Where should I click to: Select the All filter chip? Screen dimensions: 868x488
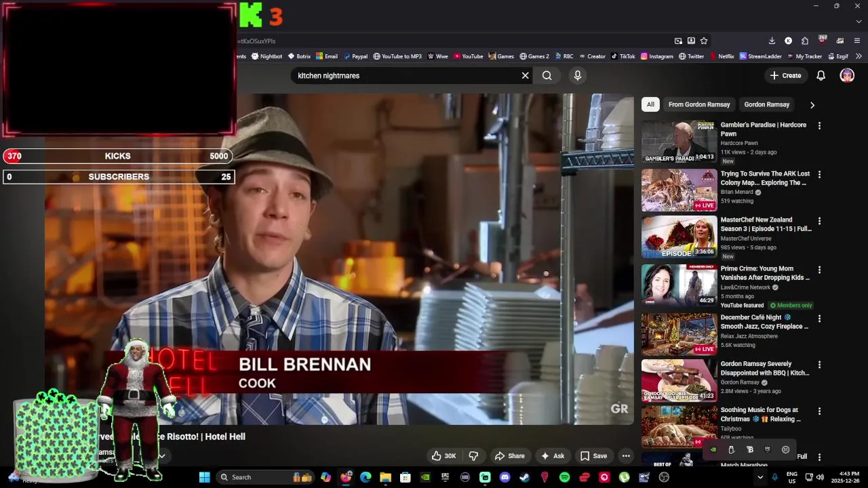tap(650, 104)
